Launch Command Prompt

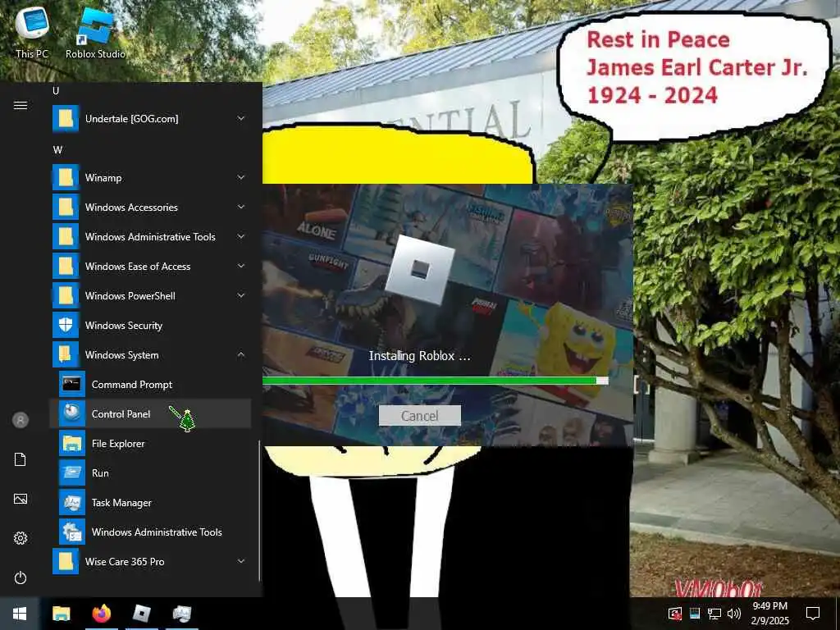[150, 385]
